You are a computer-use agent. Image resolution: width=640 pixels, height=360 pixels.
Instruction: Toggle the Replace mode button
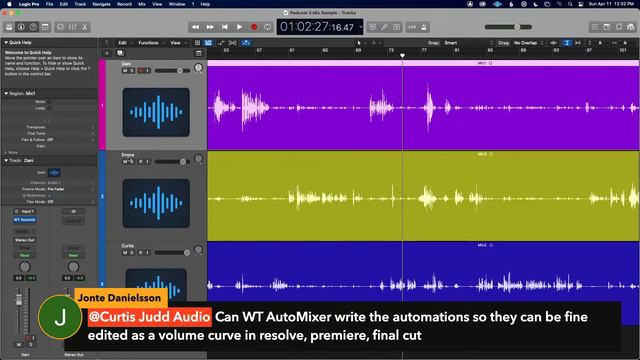coord(372,27)
